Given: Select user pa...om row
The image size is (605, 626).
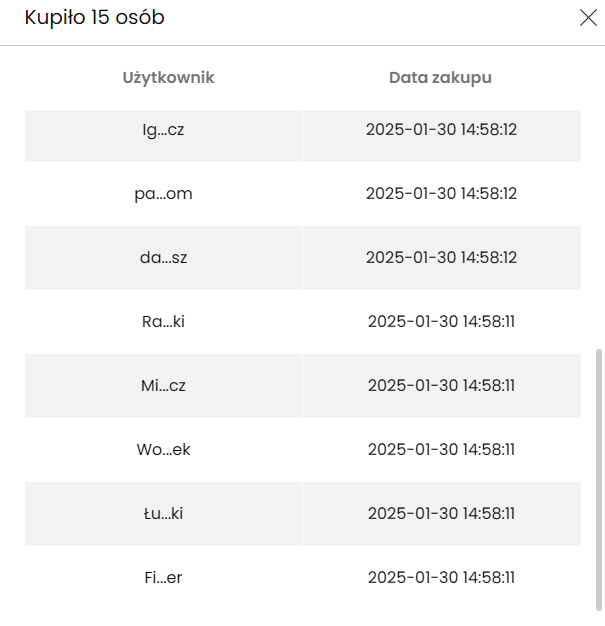Looking at the screenshot, I should [164, 193].
